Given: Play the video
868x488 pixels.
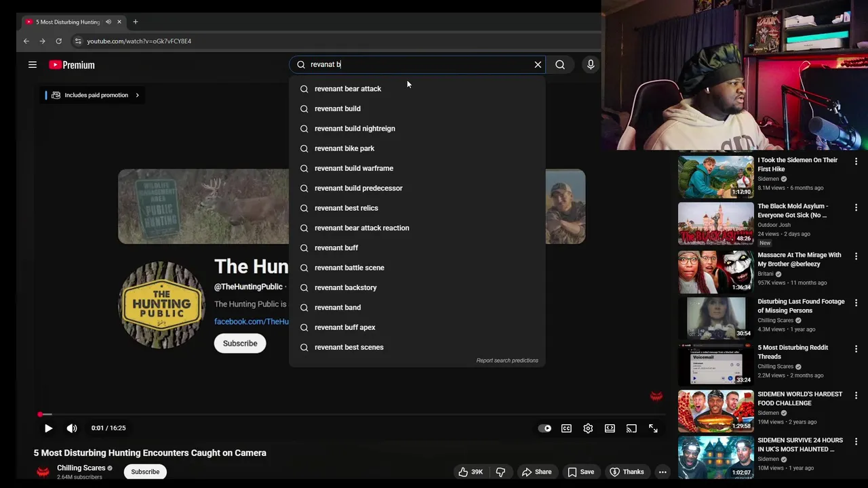Looking at the screenshot, I should 48,428.
